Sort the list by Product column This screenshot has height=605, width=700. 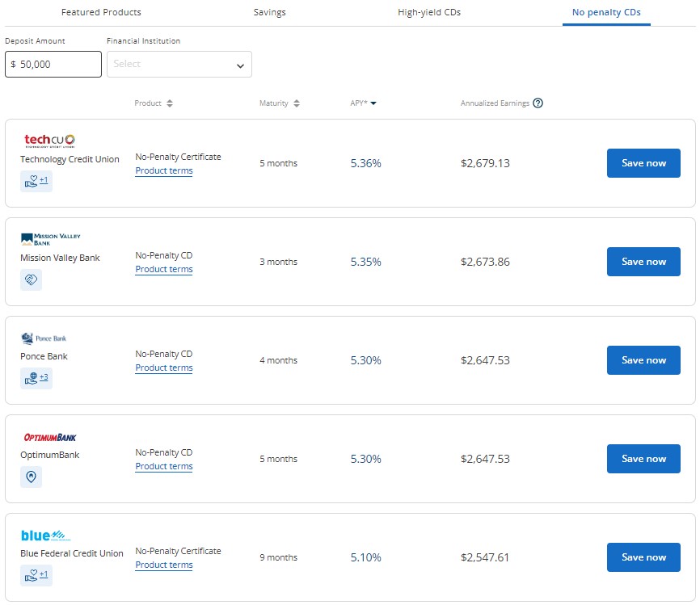click(154, 103)
